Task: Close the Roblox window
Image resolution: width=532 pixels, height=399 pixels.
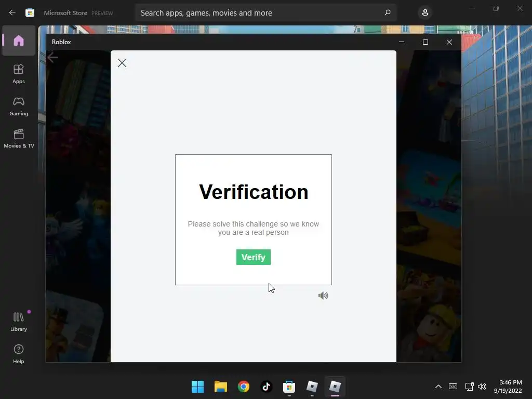Action: 449,42
